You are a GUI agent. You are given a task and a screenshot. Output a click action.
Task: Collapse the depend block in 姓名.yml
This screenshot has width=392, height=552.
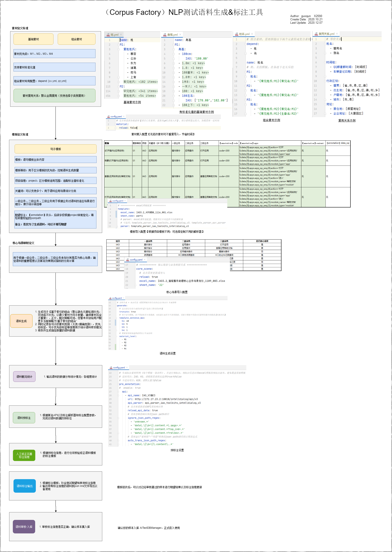[x=245, y=44]
